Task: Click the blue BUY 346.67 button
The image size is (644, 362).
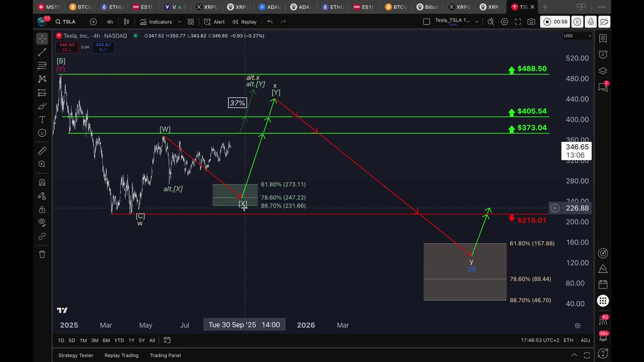Action: coord(103,47)
